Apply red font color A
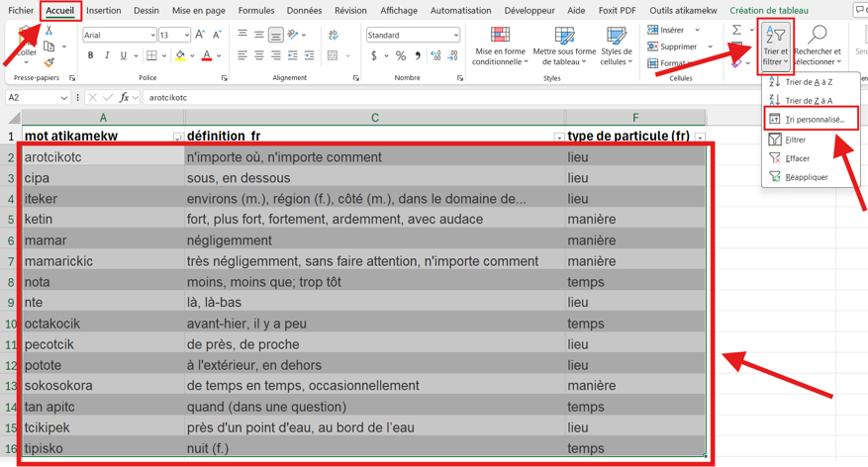Screen dimensions: 868x467 pos(207,55)
